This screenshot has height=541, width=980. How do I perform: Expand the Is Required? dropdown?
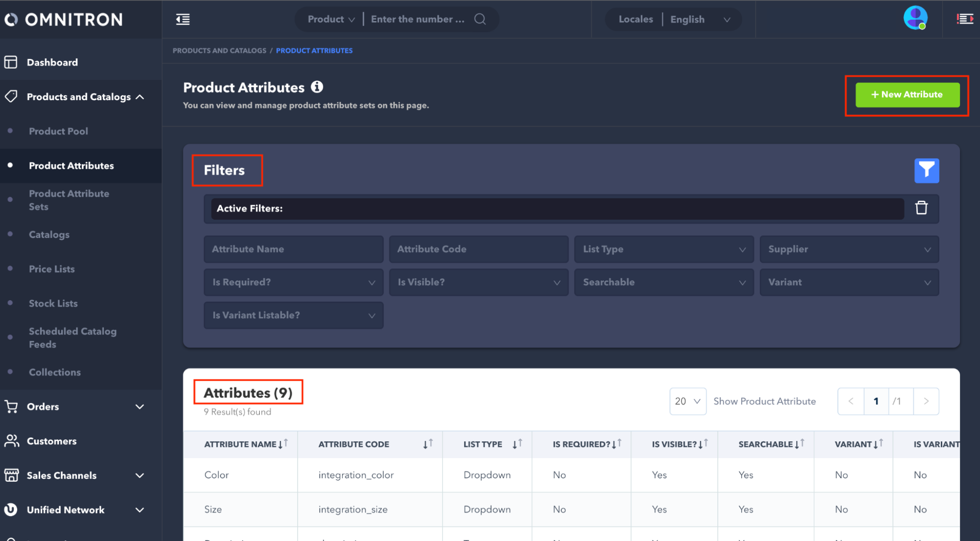(293, 283)
